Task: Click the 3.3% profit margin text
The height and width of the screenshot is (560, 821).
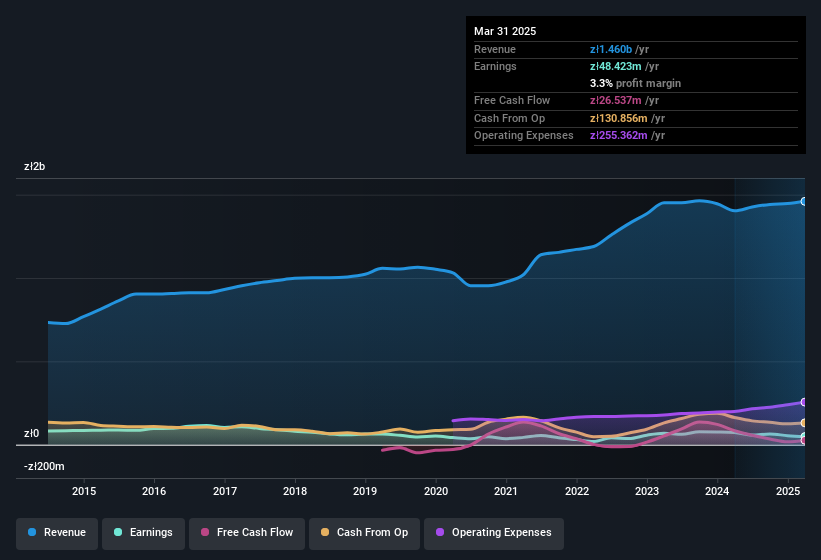Action: 635,83
